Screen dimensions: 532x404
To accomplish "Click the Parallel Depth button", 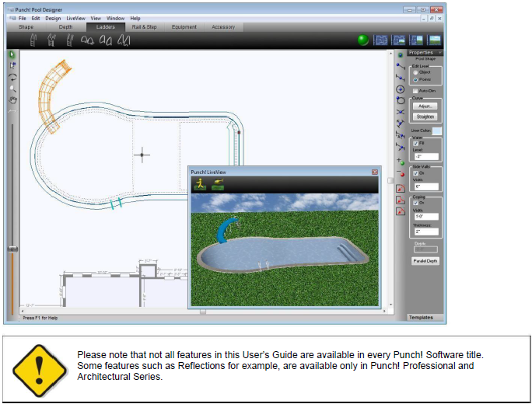I will [425, 261].
